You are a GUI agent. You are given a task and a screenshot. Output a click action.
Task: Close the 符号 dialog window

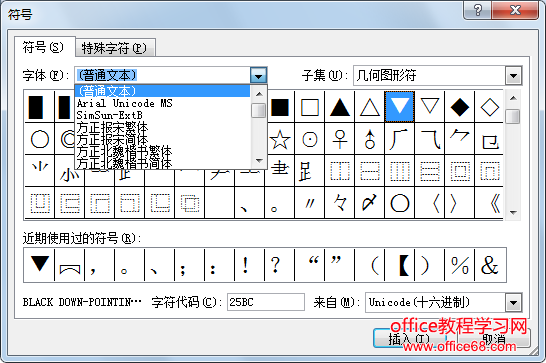click(515, 10)
